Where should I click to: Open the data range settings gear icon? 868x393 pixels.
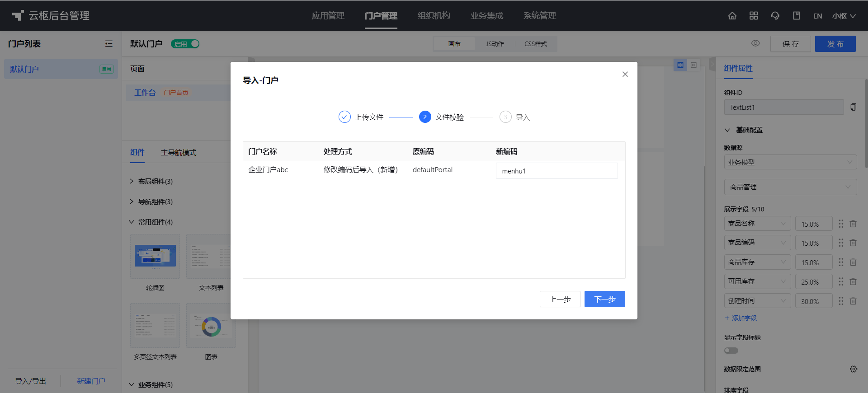point(854,369)
